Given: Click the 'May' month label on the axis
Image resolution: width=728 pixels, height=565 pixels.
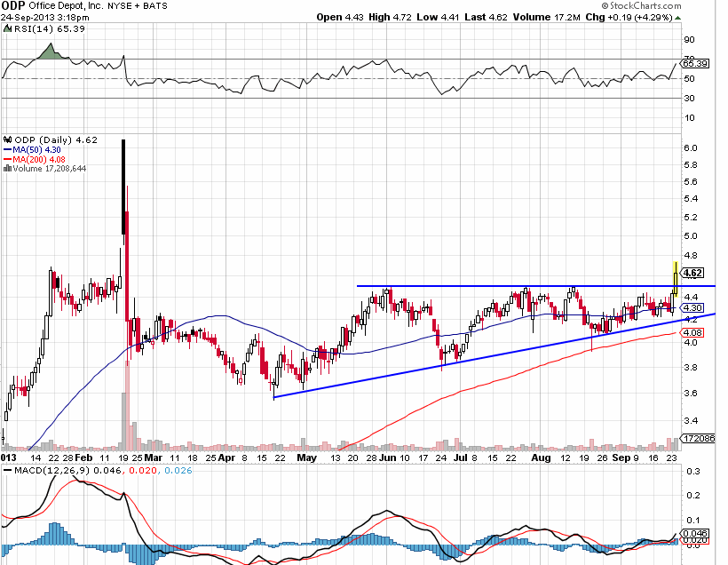Looking at the screenshot, I should pyautogui.click(x=307, y=458).
